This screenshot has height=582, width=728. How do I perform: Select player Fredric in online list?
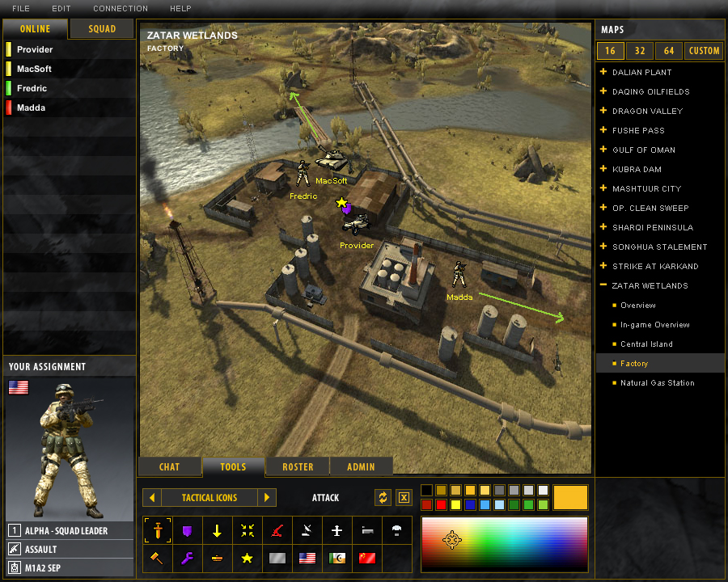pyautogui.click(x=32, y=88)
